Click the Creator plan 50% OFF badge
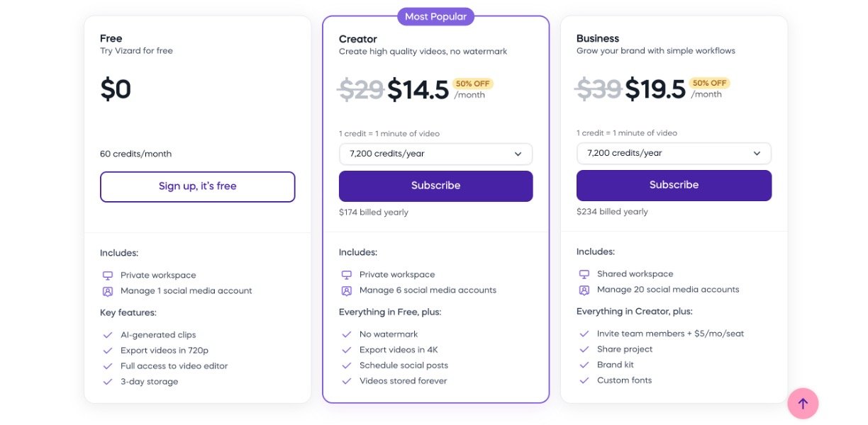868x425 pixels. [473, 84]
